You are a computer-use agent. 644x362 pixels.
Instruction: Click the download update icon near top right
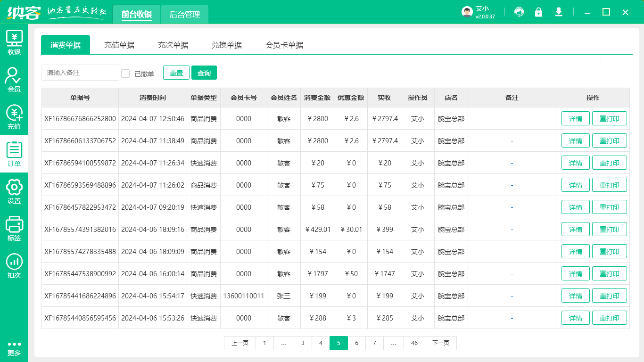tap(559, 12)
